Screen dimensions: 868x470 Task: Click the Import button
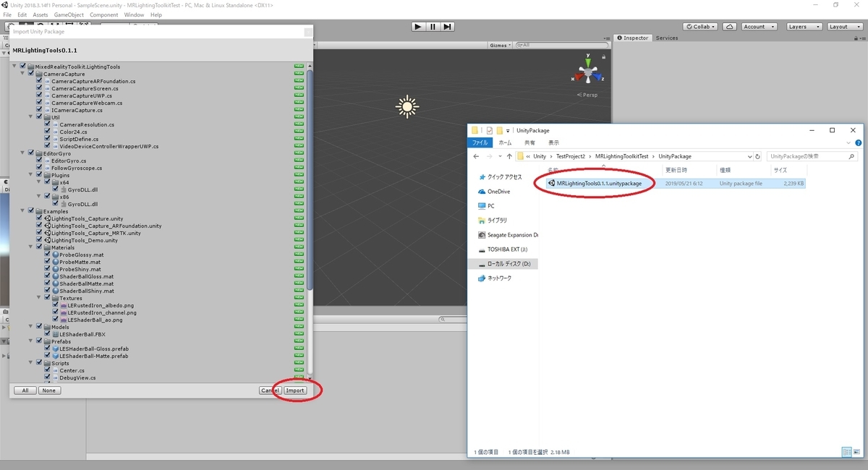point(295,390)
